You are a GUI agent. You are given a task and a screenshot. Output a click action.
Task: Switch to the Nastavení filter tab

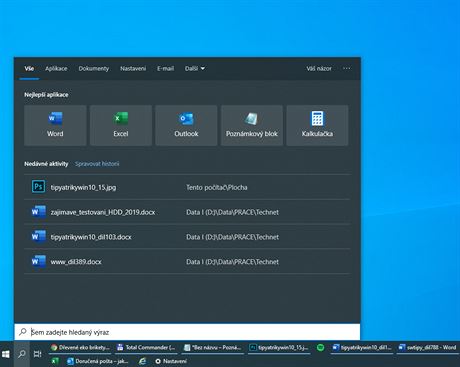(x=133, y=68)
